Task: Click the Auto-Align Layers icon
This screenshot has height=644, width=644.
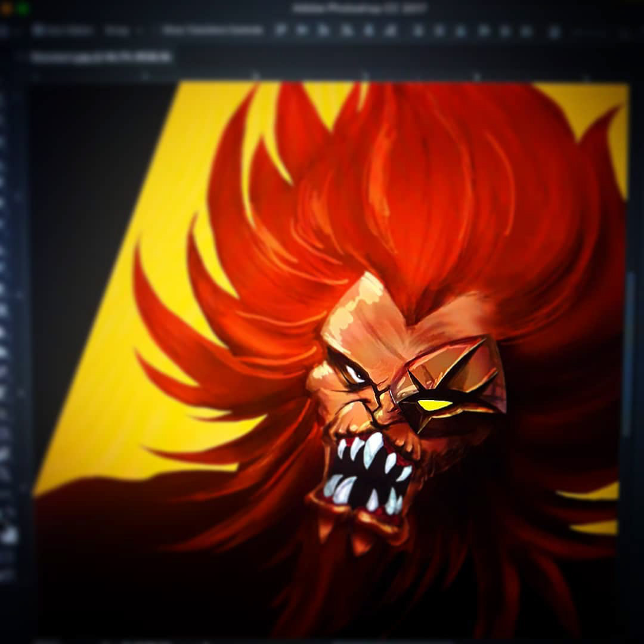Action: click(x=555, y=31)
